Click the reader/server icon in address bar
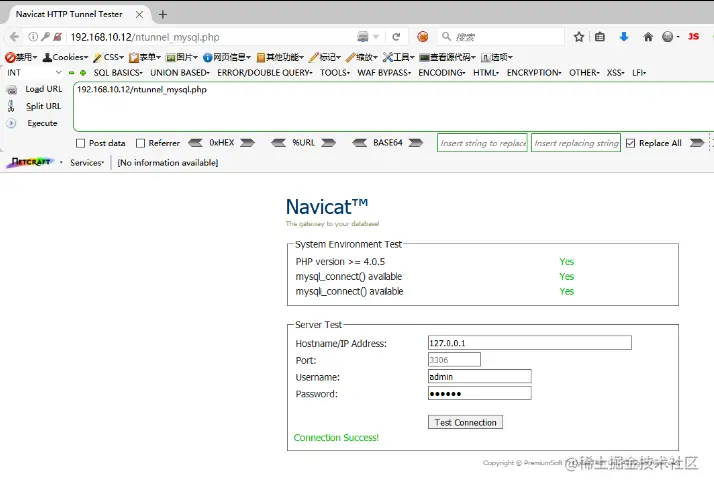 point(363,36)
